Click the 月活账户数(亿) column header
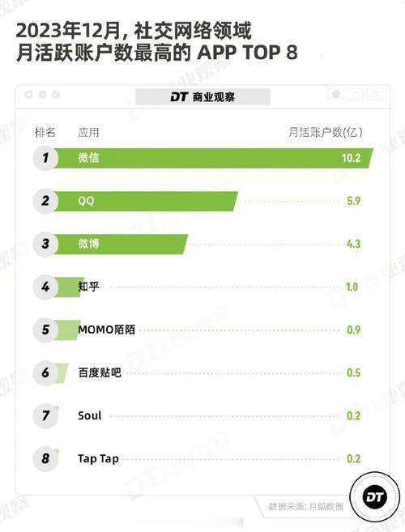Viewport: 405px width, 532px height. click(326, 132)
